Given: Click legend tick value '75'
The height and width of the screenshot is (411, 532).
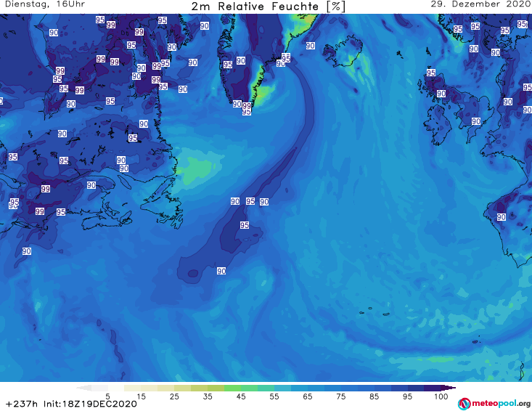Looking at the screenshot, I should tap(341, 396).
